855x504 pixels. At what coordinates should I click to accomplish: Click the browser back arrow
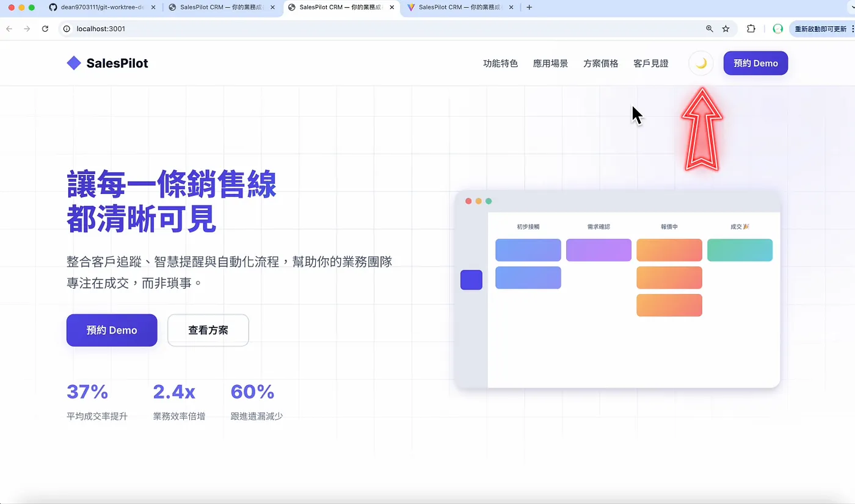point(9,29)
